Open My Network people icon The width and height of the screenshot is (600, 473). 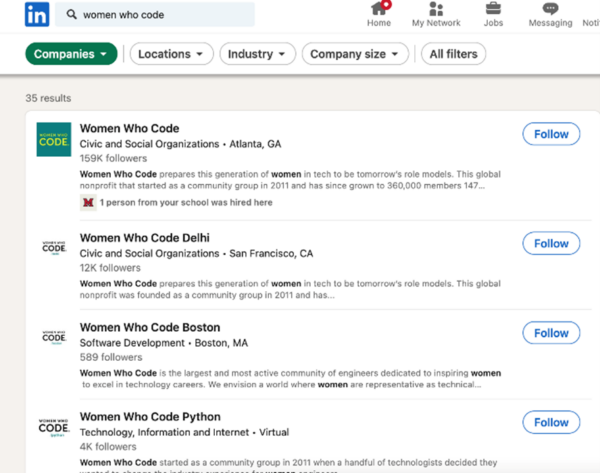[x=436, y=8]
